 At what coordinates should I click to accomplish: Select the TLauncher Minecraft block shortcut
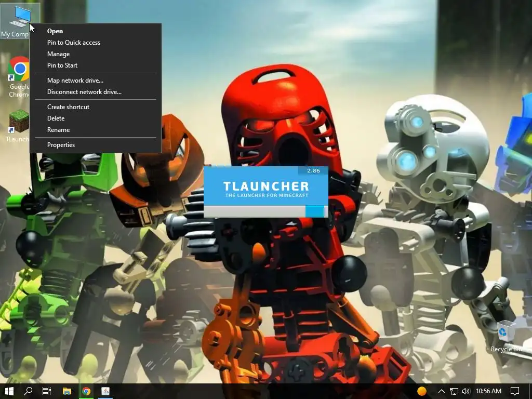point(18,126)
